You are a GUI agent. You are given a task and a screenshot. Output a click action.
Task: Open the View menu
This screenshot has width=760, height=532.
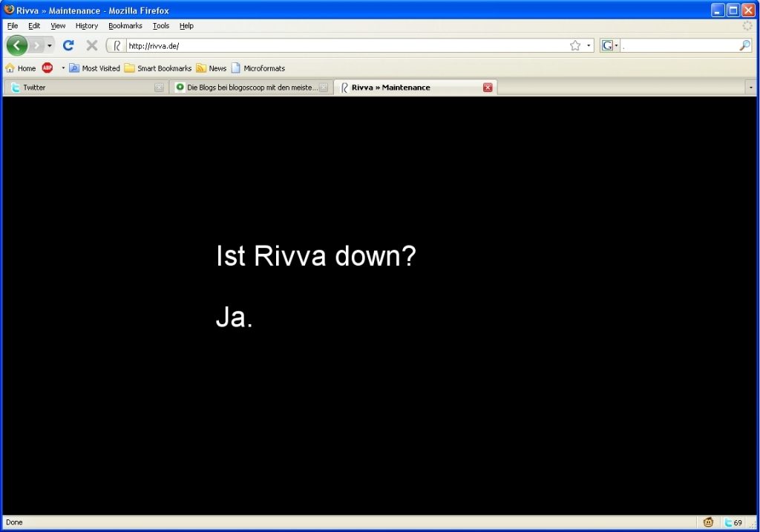coord(58,26)
